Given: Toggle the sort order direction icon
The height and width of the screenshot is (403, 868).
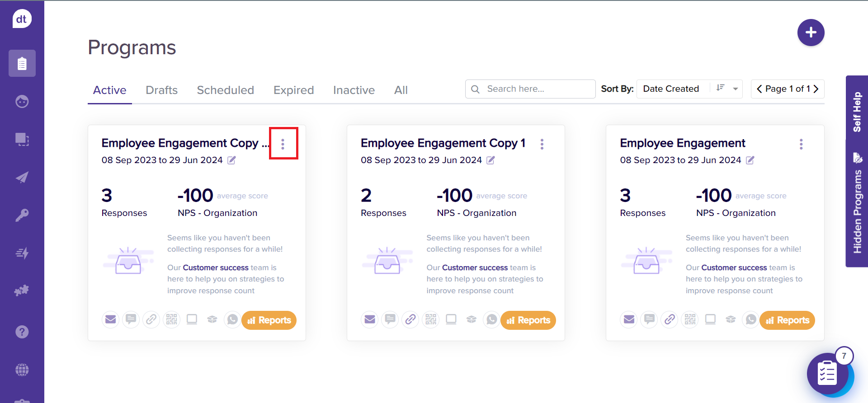Looking at the screenshot, I should pyautogui.click(x=720, y=88).
